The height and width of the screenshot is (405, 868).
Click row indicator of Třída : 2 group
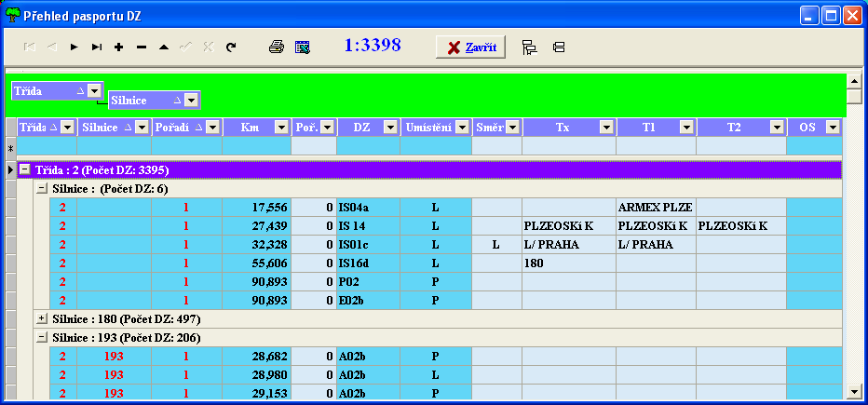click(10, 169)
